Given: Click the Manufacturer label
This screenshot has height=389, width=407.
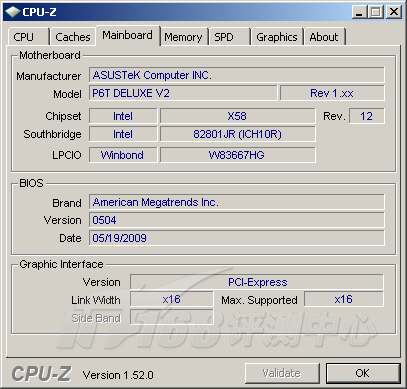Looking at the screenshot, I should click(x=49, y=76).
